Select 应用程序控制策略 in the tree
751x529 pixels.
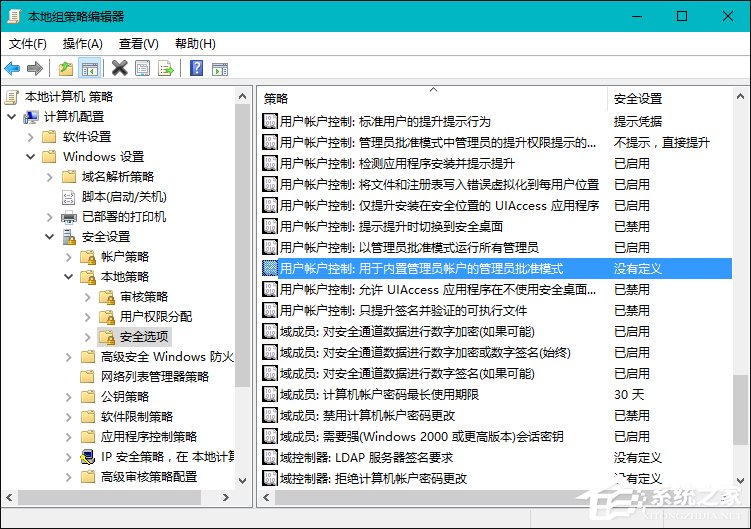point(148,437)
